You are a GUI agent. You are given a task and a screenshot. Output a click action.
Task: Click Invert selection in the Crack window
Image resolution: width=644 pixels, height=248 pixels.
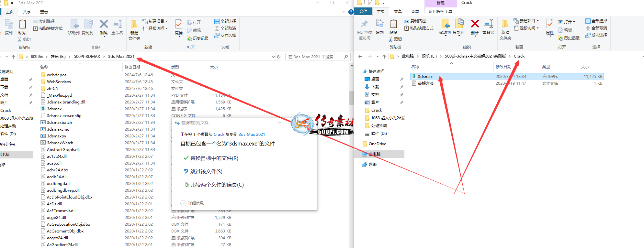point(596,35)
